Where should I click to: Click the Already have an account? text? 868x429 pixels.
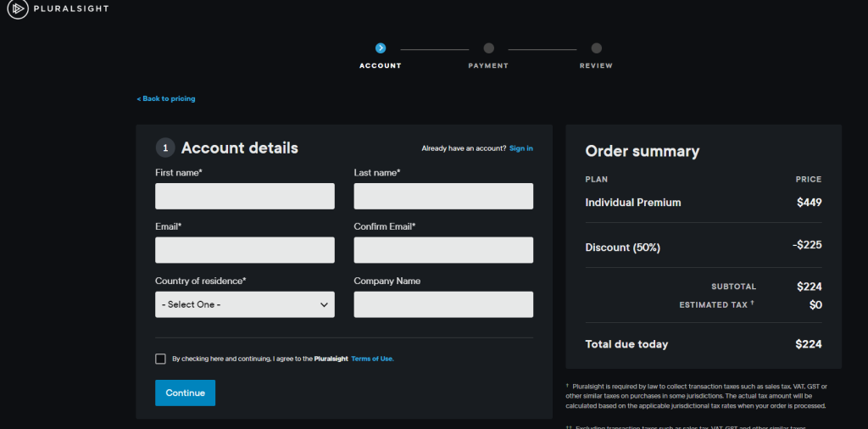coord(464,148)
